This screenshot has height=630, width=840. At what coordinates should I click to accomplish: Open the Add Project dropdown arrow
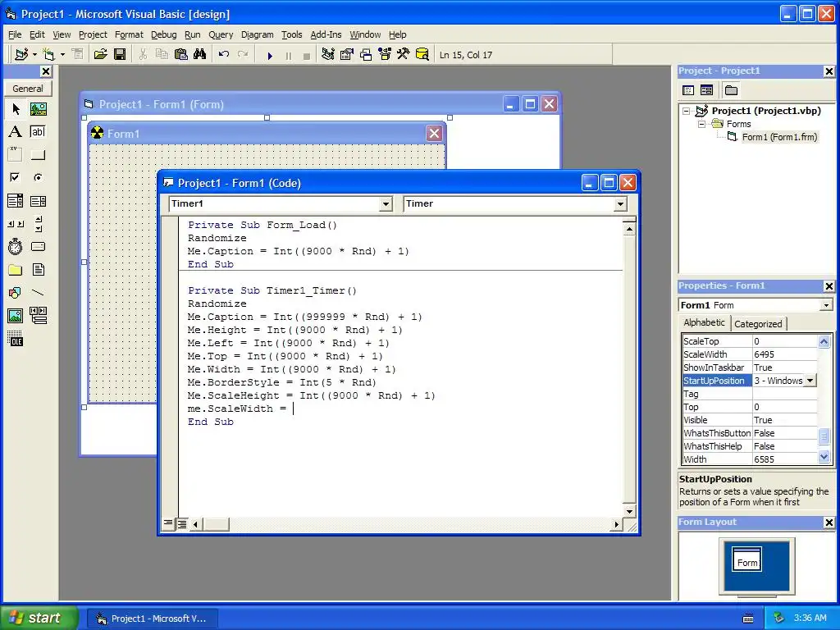pos(34,55)
